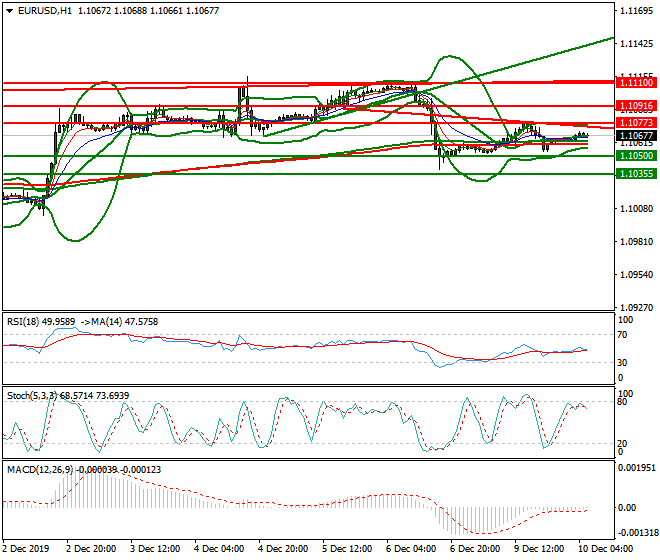Click the RSI 30 level scale label
The width and height of the screenshot is (660, 560).
pos(622,363)
